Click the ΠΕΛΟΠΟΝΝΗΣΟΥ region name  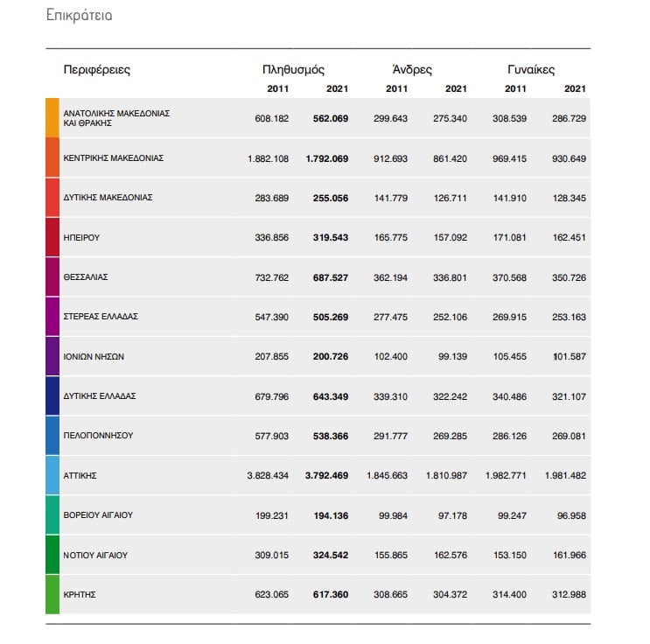coord(98,436)
